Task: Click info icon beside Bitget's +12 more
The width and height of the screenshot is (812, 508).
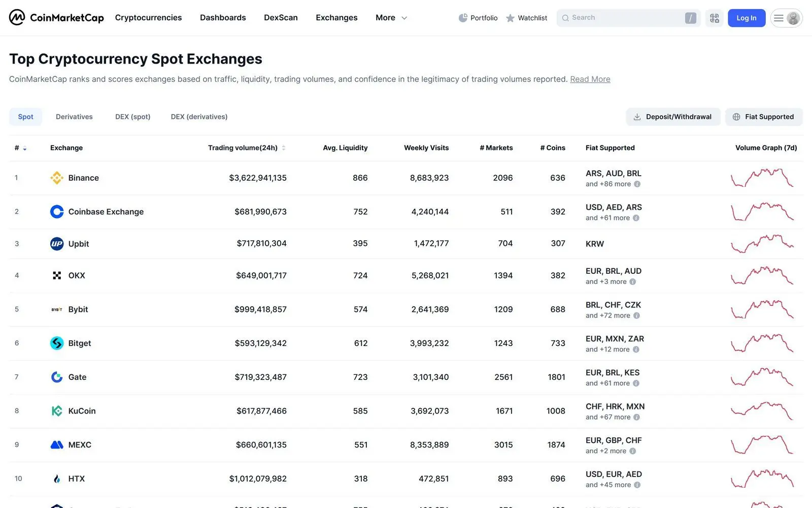Action: pos(636,350)
